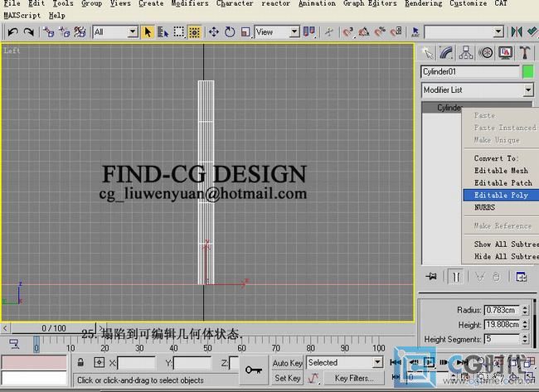This screenshot has height=392, width=539.
Task: Toggle the Pin Stack pushpin icon
Action: [x=431, y=276]
